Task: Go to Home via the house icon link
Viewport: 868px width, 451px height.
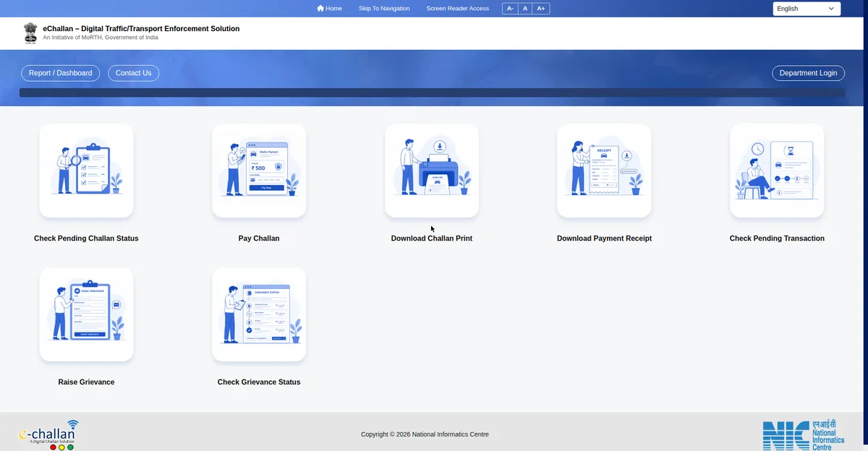Action: pyautogui.click(x=329, y=9)
